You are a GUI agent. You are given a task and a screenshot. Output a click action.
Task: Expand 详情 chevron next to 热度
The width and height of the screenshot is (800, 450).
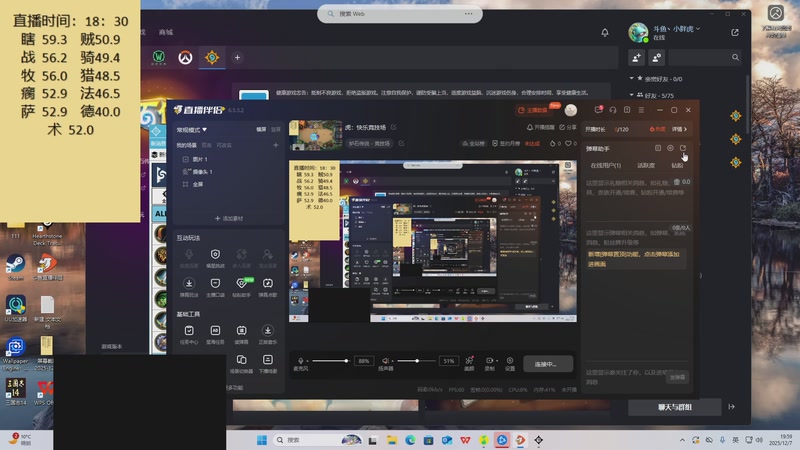click(679, 129)
